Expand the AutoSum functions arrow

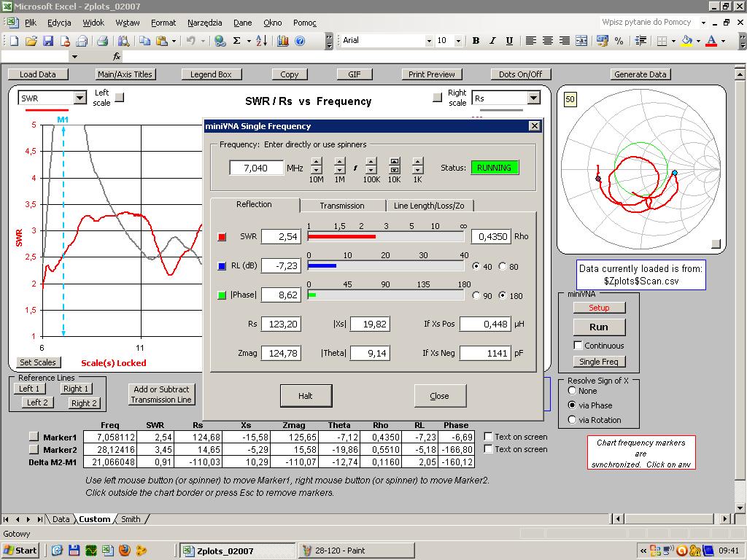point(249,41)
